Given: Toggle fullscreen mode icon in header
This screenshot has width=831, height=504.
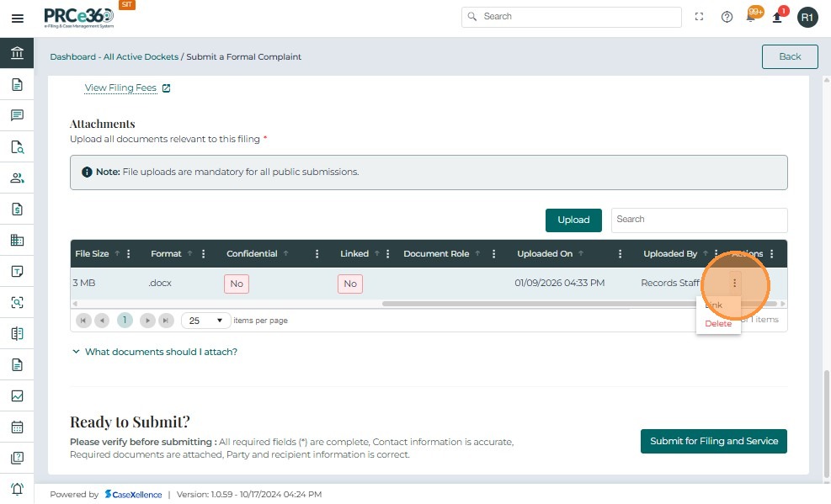Looking at the screenshot, I should pos(699,17).
